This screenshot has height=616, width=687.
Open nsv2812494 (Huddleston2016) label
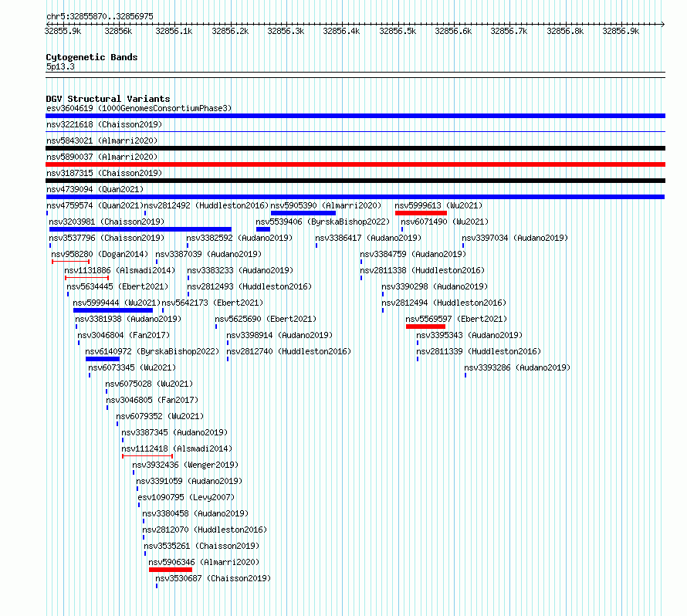(444, 303)
